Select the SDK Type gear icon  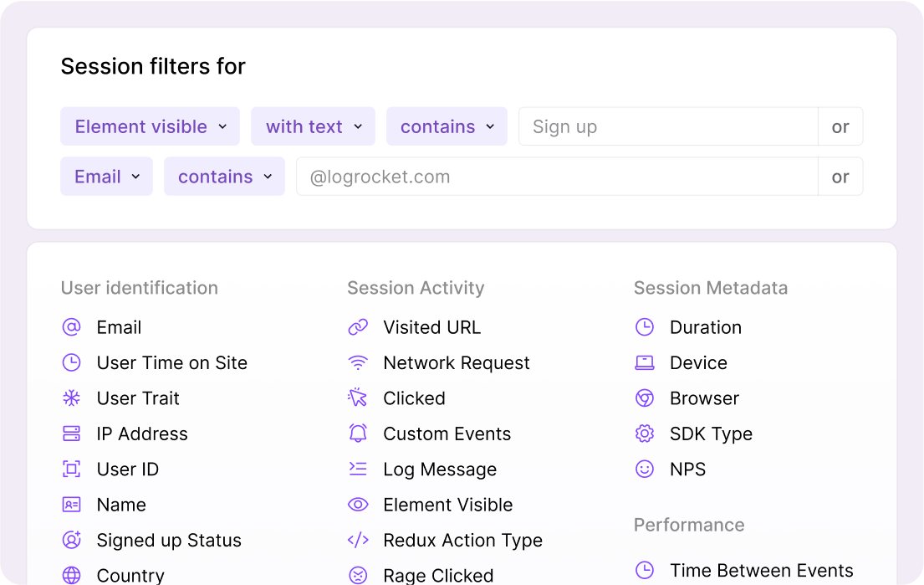(x=644, y=434)
